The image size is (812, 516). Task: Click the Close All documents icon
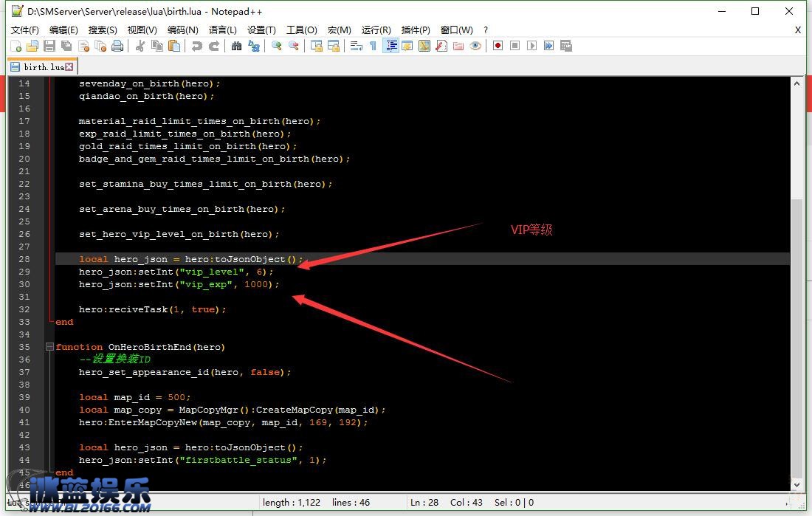coord(100,46)
